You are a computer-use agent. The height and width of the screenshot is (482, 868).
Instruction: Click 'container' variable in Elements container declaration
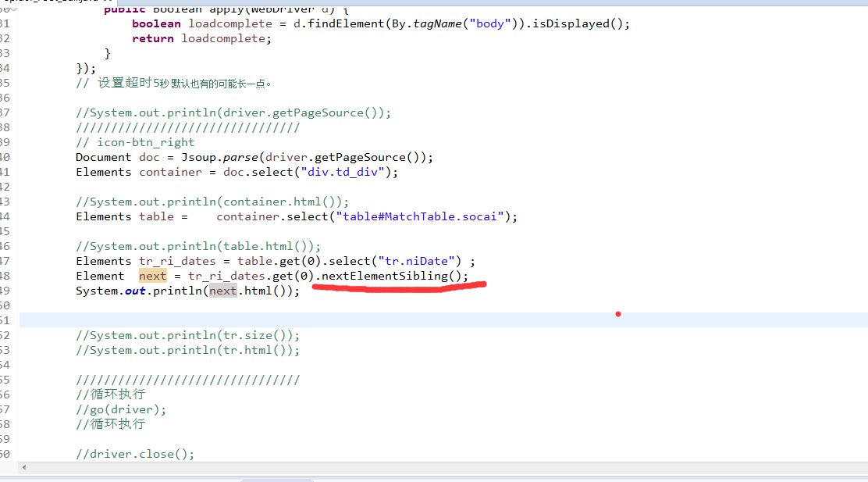point(170,173)
